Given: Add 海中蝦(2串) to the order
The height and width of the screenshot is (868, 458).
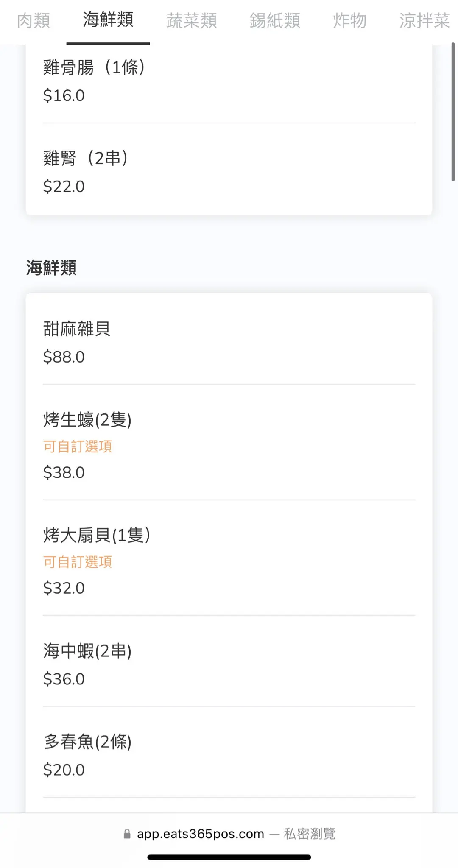Looking at the screenshot, I should point(229,664).
